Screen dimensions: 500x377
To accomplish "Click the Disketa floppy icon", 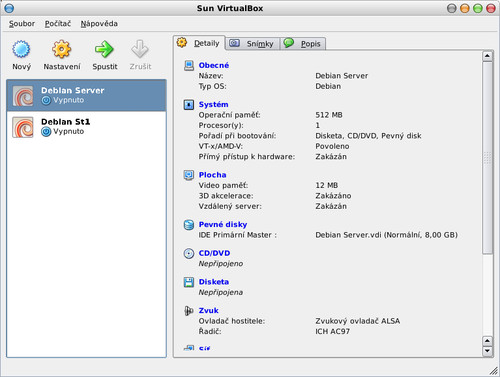I will pyautogui.click(x=189, y=282).
